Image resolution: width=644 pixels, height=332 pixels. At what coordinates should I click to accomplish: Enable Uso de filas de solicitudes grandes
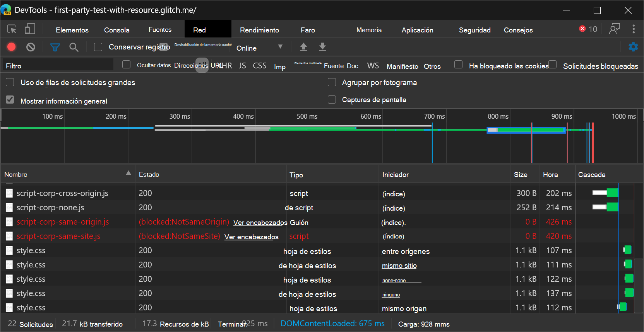pyautogui.click(x=10, y=82)
